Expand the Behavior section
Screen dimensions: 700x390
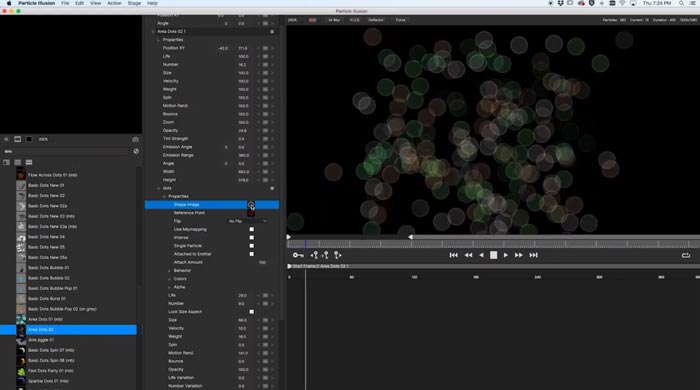tap(170, 270)
